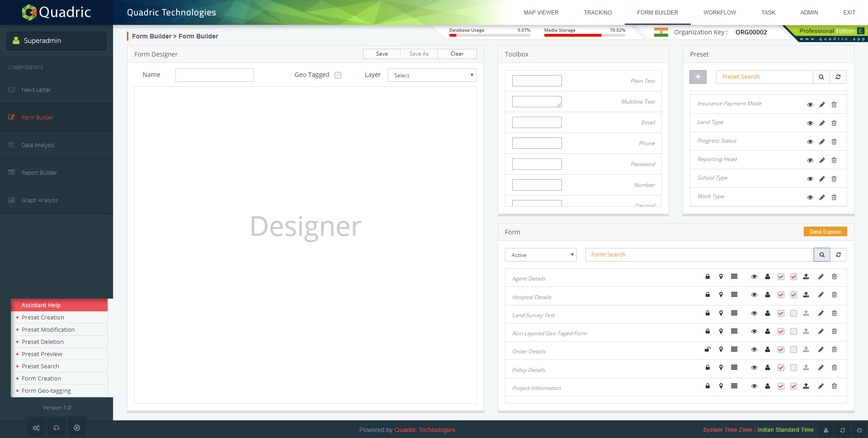Open TRACKING tab
Viewport: 868px width, 438px height.
(x=598, y=13)
